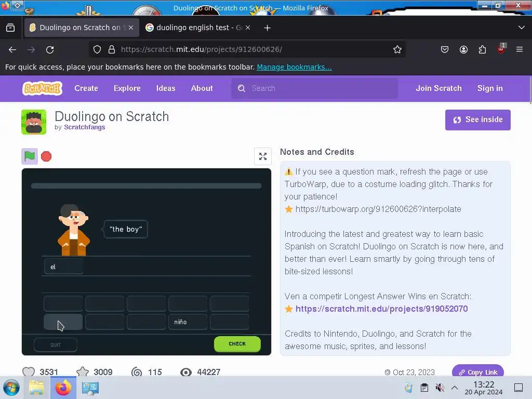Click the Firefox taskbar icon
This screenshot has height=399, width=532.
coord(63,388)
